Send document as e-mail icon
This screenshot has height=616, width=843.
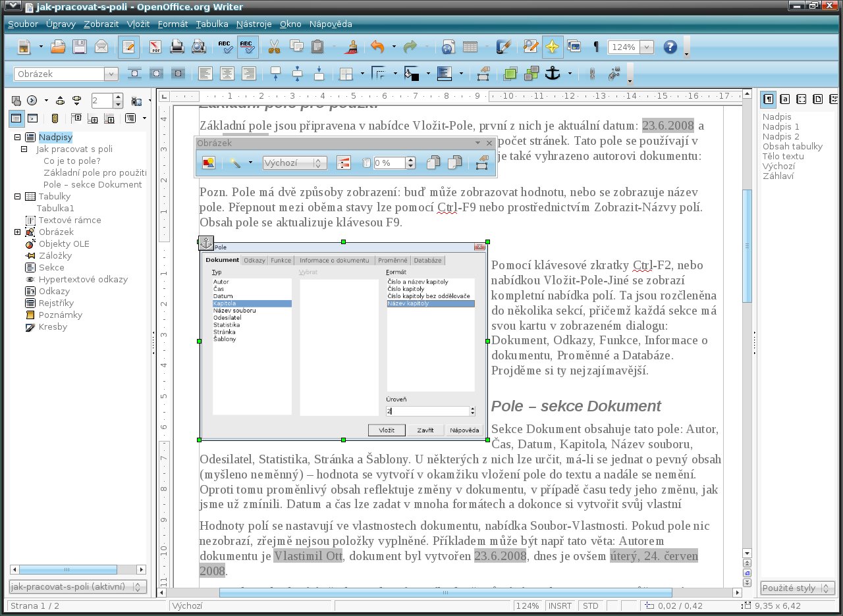click(x=101, y=47)
